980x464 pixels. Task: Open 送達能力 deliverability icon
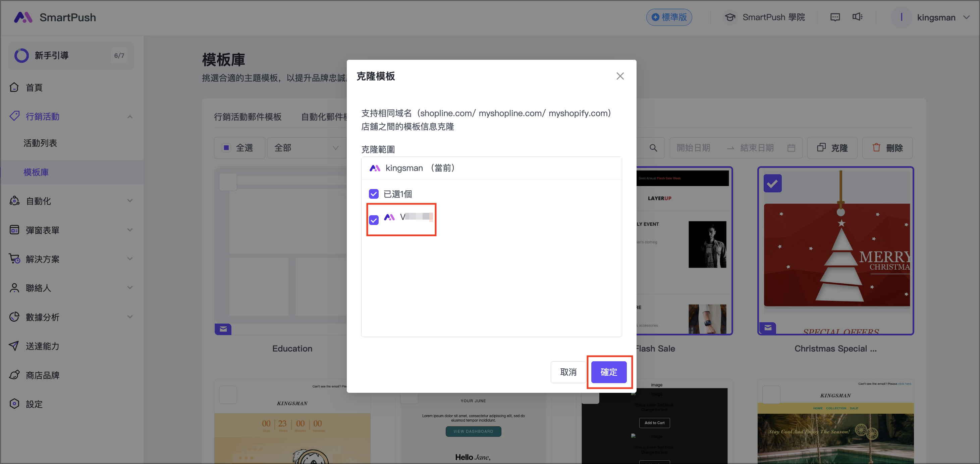coord(14,345)
